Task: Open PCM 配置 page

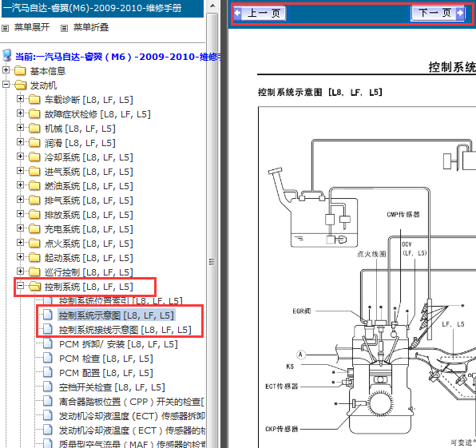Action: click(106, 373)
